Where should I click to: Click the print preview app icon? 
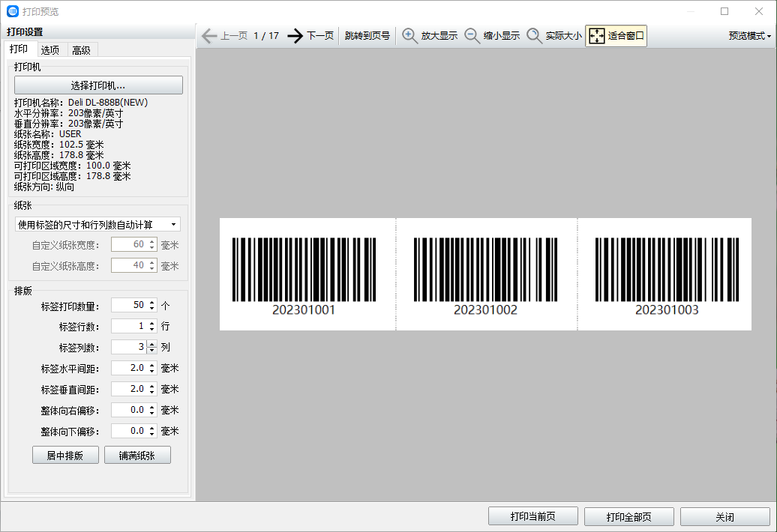coord(13,11)
